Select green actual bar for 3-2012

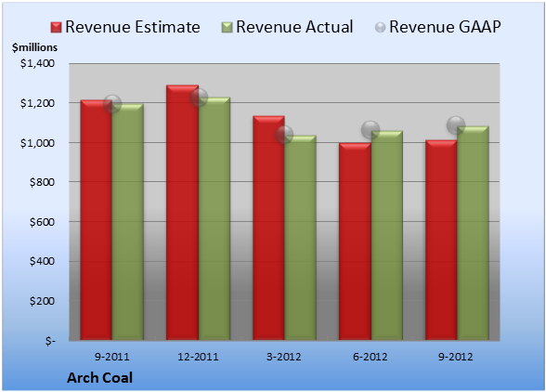click(x=300, y=238)
